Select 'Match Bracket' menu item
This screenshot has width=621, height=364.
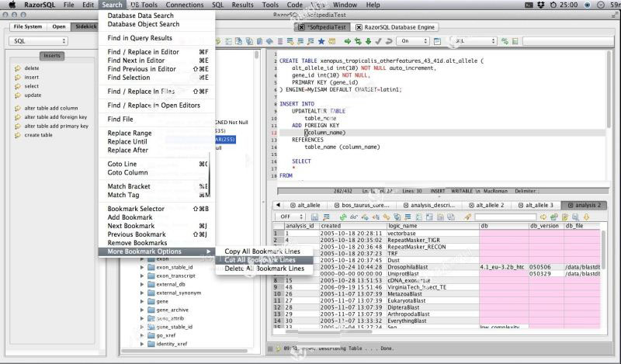[x=157, y=186]
